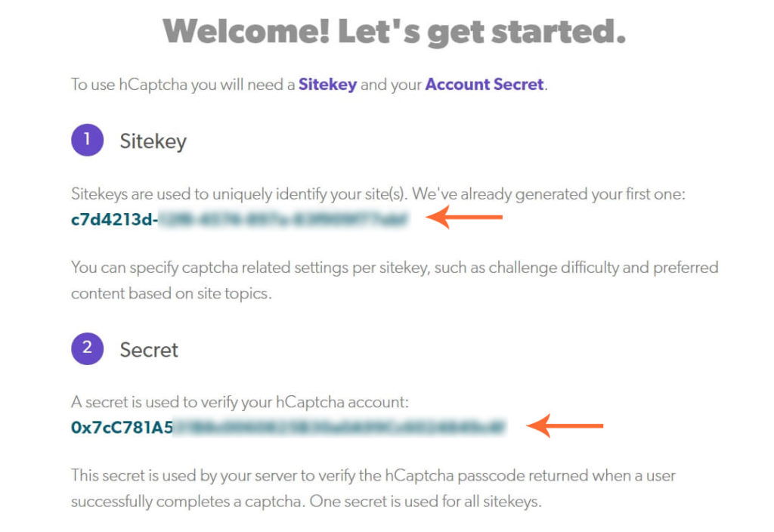This screenshot has height=532, width=774.
Task: Click the purple number 1 circle
Action: point(88,140)
